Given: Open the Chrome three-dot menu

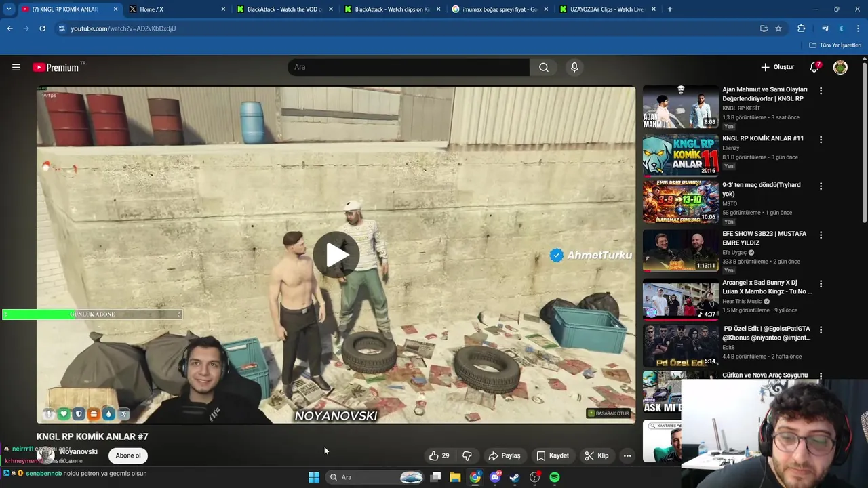Looking at the screenshot, I should (x=858, y=28).
